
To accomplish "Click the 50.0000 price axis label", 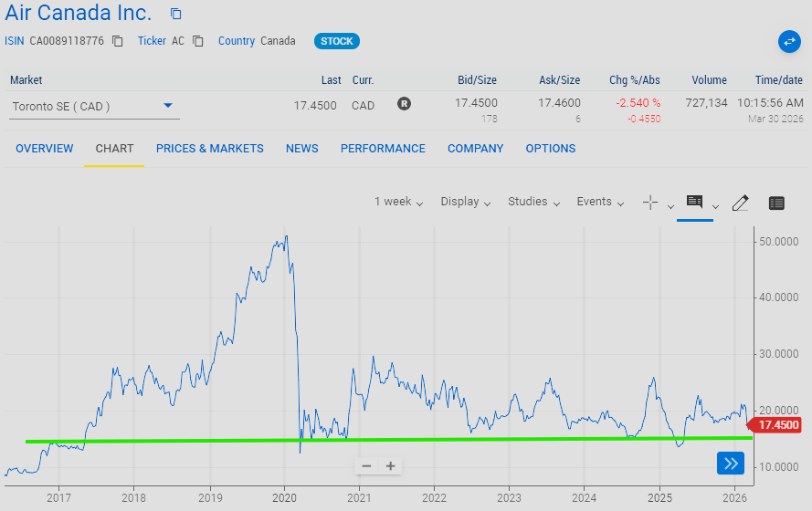I will (x=779, y=242).
